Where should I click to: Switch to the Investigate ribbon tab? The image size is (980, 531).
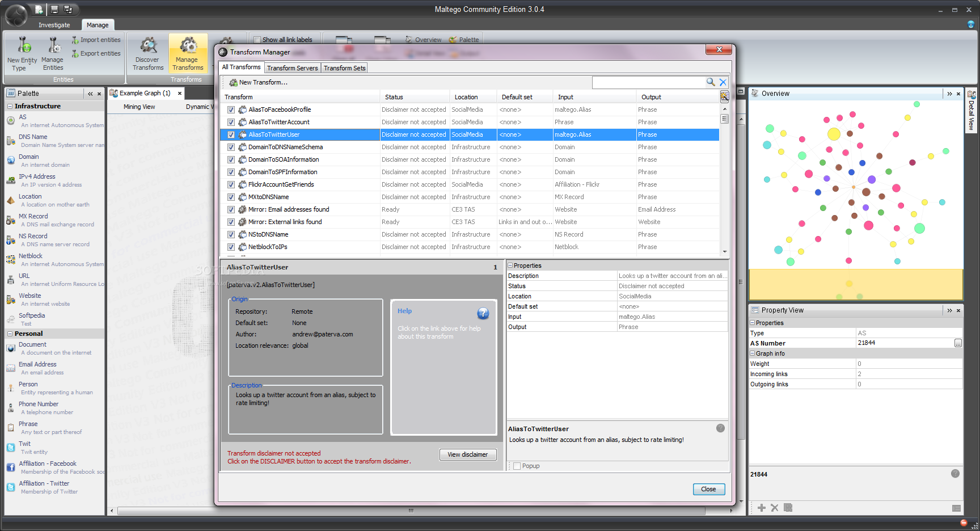(54, 25)
